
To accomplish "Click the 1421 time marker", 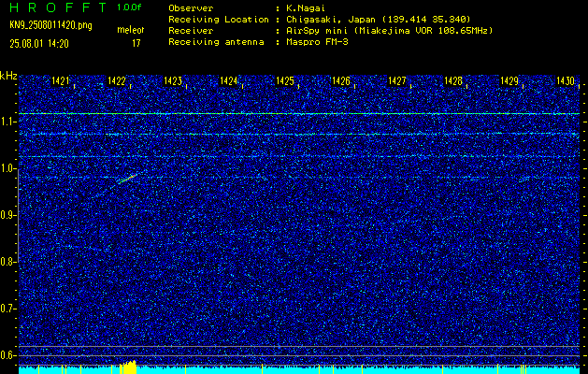I will click(x=61, y=80).
